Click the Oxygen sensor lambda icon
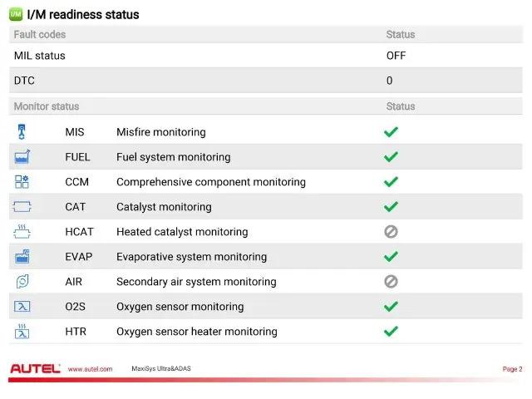The image size is (532, 399). 22,307
